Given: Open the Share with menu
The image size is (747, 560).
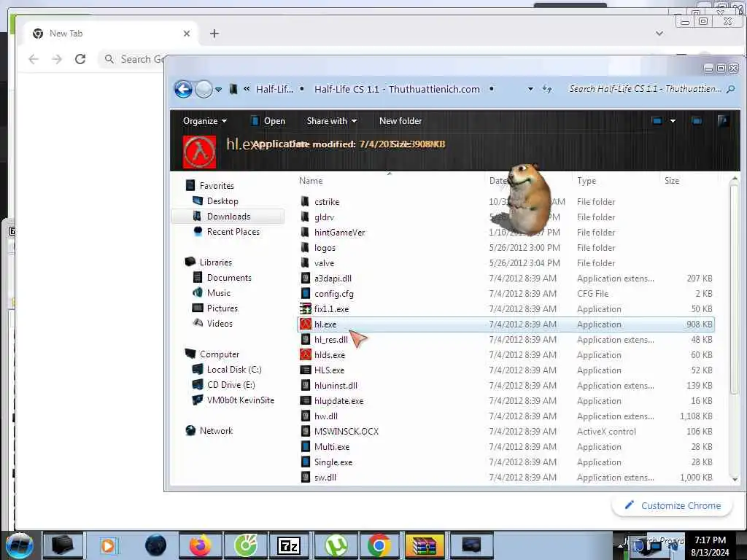Looking at the screenshot, I should coord(332,121).
